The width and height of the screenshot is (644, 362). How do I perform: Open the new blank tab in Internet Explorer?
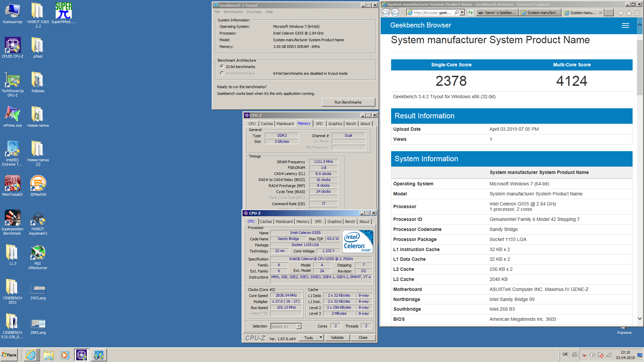609,13
